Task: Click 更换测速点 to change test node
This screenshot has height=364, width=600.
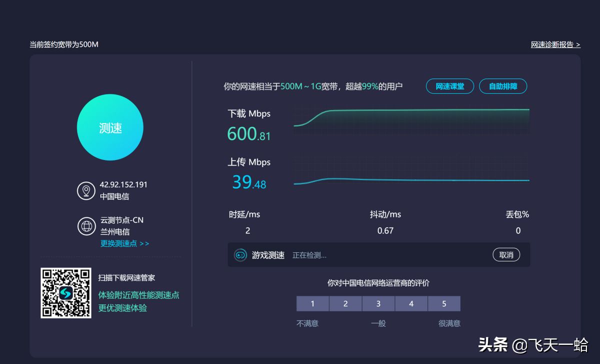Action: 124,243
